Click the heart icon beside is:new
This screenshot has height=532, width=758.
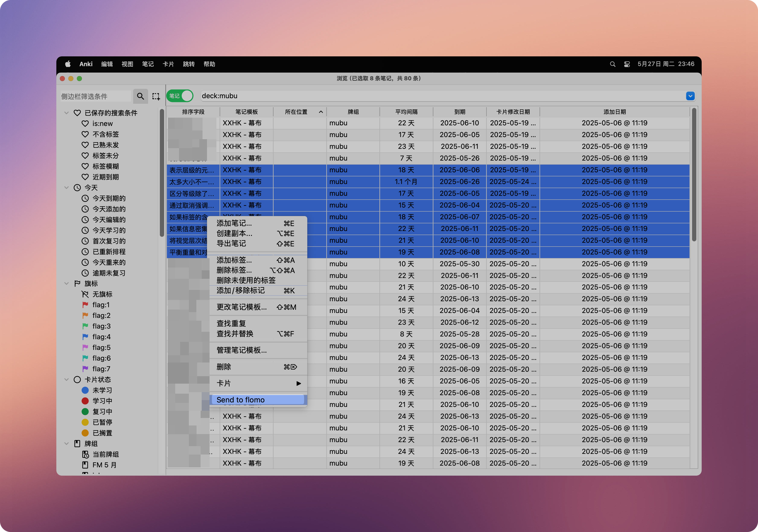pos(85,124)
